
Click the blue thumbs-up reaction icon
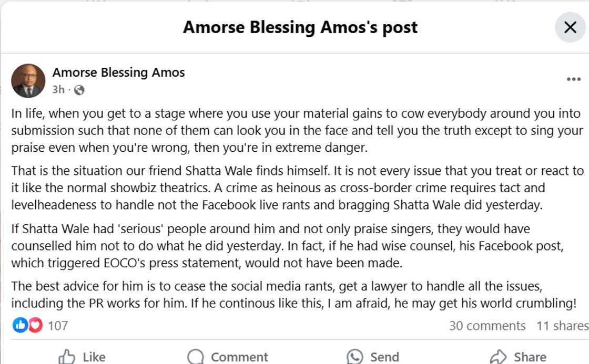point(19,325)
